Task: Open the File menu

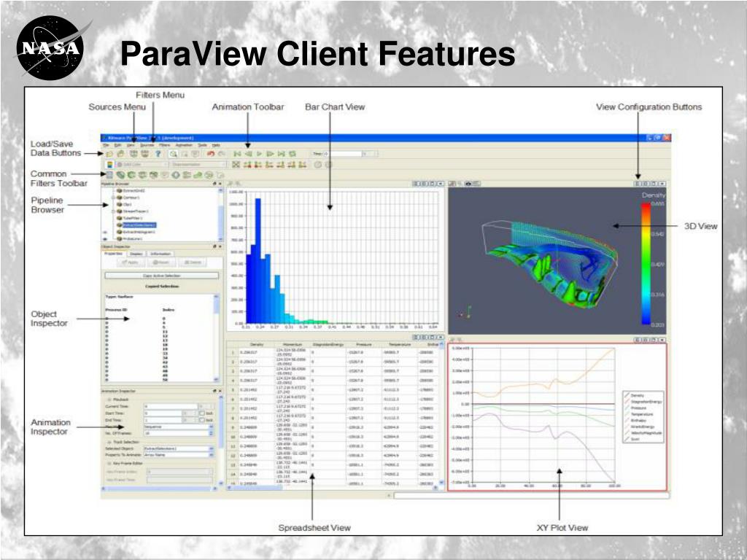Action: click(x=107, y=145)
